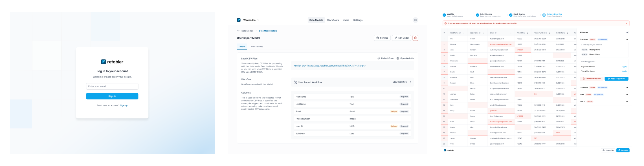Click the Apply Suggestions button
The height and width of the screenshot is (166, 644).
(x=616, y=79)
